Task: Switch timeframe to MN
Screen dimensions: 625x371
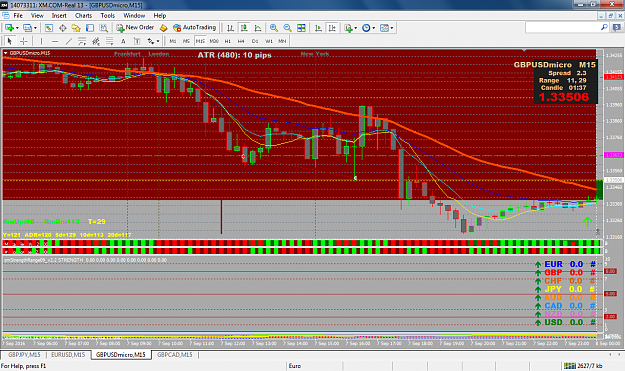Action: click(282, 41)
